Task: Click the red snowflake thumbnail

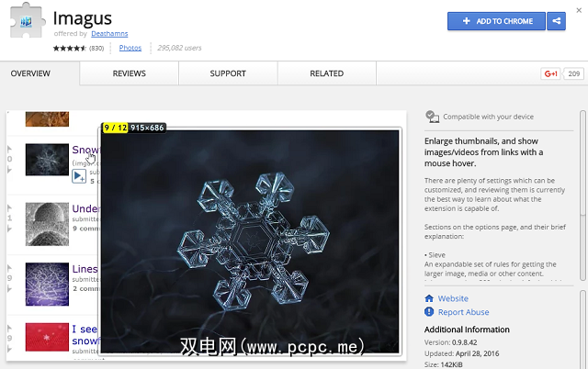Action: (47, 337)
